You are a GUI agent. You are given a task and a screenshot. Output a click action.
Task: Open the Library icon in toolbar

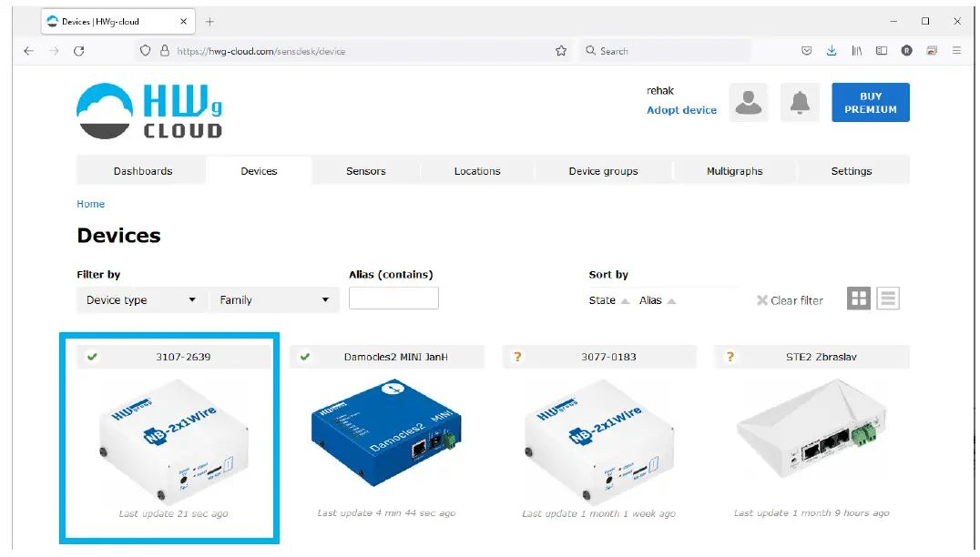(x=856, y=51)
